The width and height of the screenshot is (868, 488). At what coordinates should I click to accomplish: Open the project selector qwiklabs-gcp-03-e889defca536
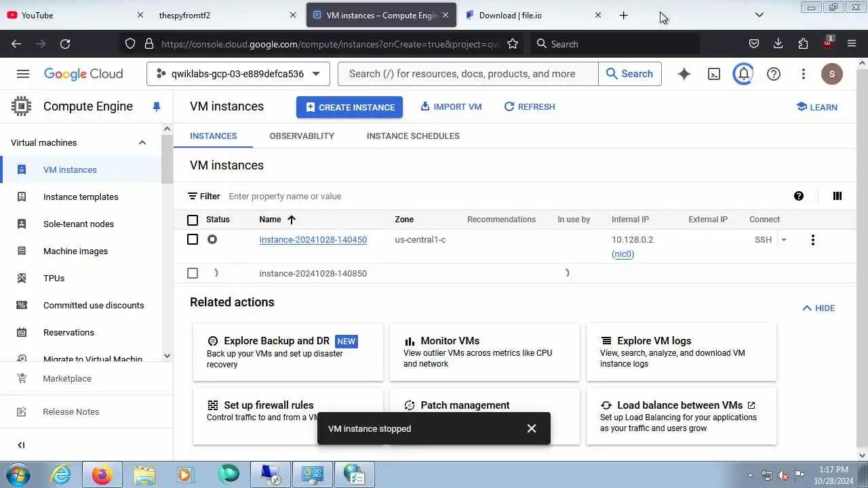(x=238, y=74)
